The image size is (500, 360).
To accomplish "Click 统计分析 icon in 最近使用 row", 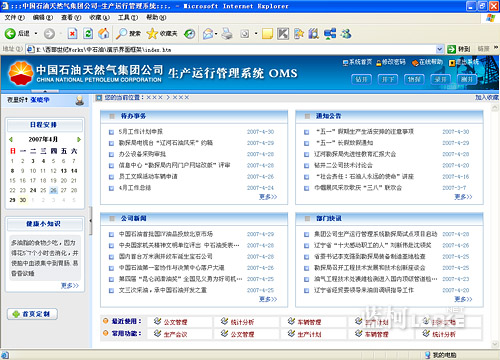I will 225,321.
